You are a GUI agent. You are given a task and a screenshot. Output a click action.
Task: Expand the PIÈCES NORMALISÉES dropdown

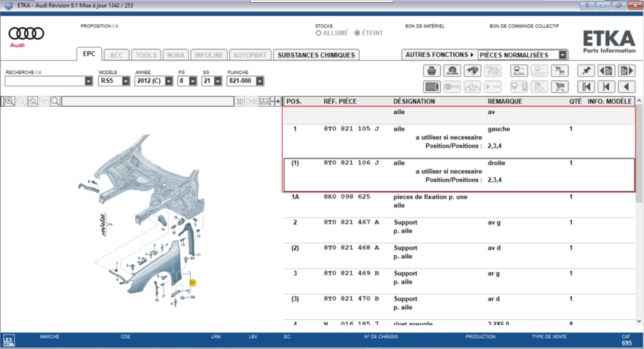pyautogui.click(x=563, y=55)
